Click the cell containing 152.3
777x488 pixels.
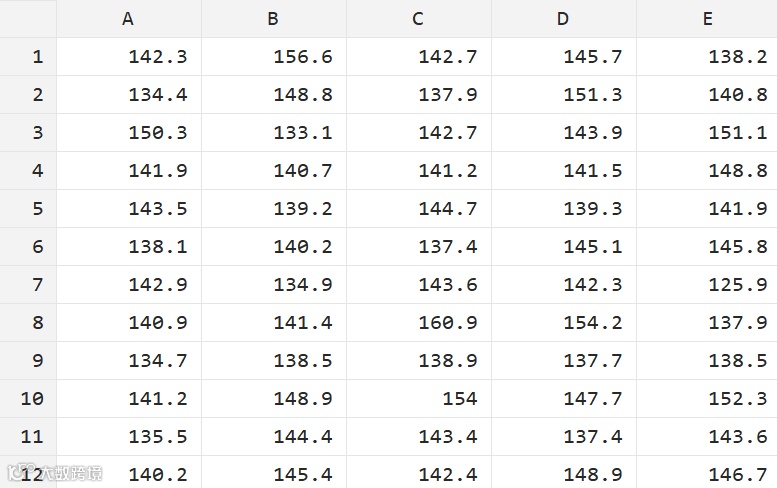[x=707, y=399]
